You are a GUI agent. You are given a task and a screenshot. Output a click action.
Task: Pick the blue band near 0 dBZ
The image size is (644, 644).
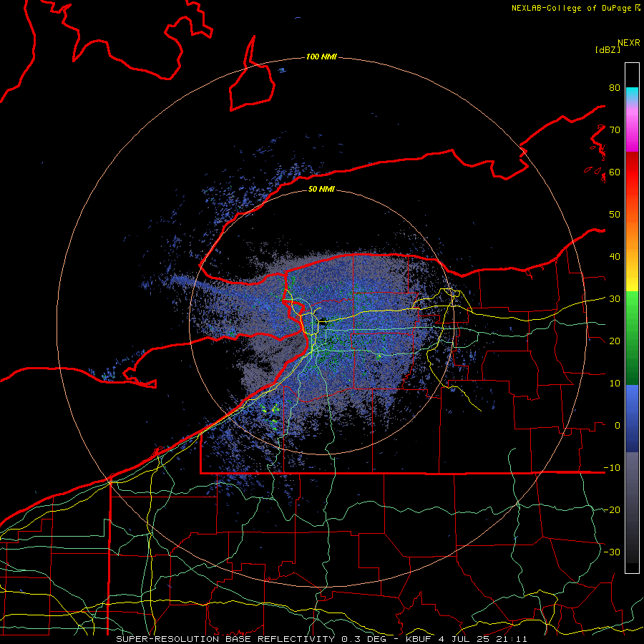(x=632, y=419)
